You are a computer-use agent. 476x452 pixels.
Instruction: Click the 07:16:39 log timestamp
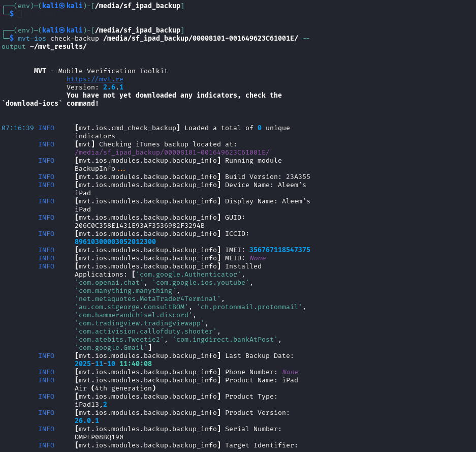pyautogui.click(x=17, y=128)
